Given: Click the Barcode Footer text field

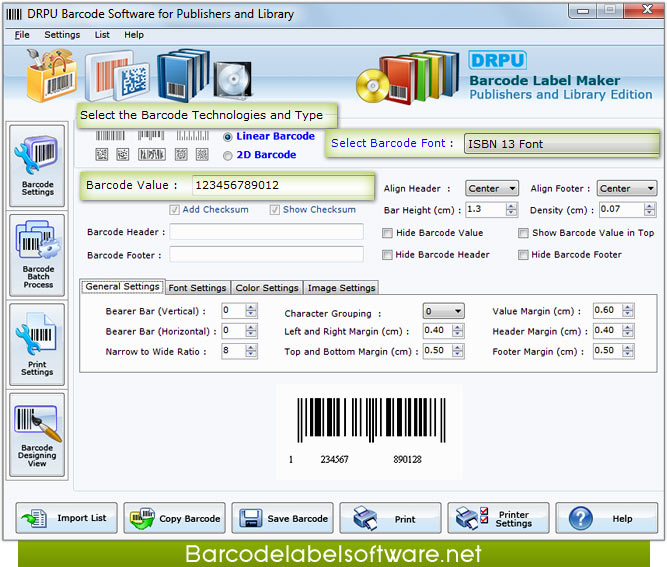Looking at the screenshot, I should 266,254.
